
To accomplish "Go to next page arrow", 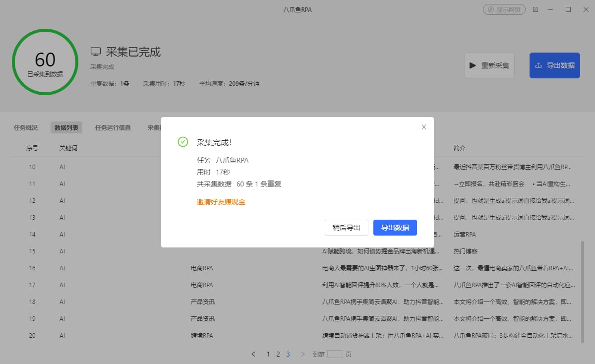I will coord(303,354).
